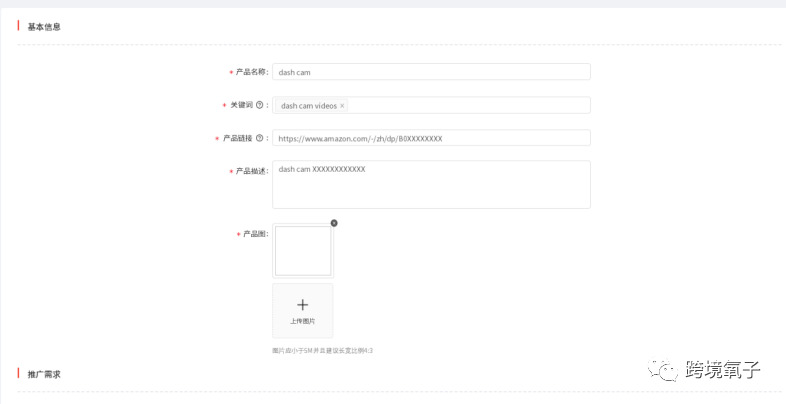This screenshot has width=786, height=404.
Task: Focus the 产品描述 text area
Action: (431, 184)
